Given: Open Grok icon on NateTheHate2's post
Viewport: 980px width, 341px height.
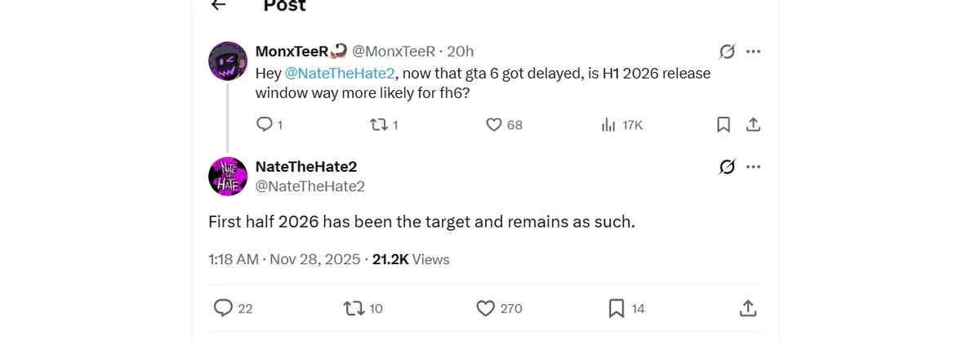Looking at the screenshot, I should [x=727, y=167].
